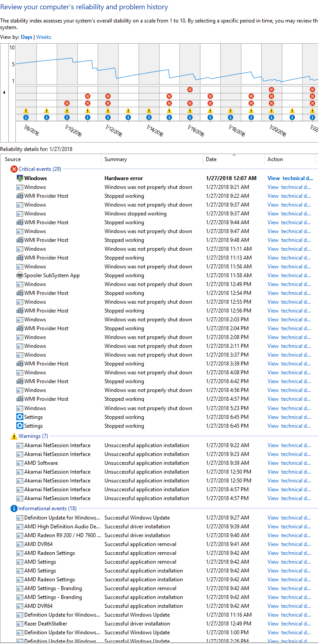This screenshot has height=644, width=320.
Task: Select the '1/27/2018 11:16 AM' date cell
Action: [229, 615]
